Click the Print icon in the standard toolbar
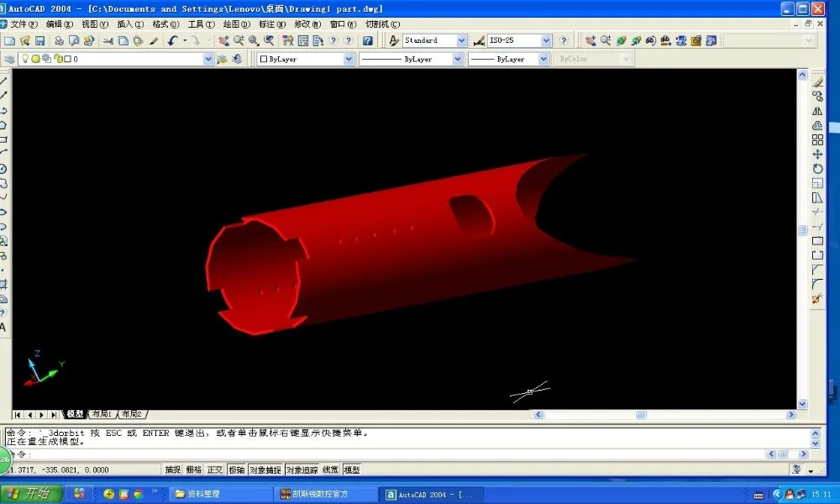The width and height of the screenshot is (840, 504). (x=59, y=40)
